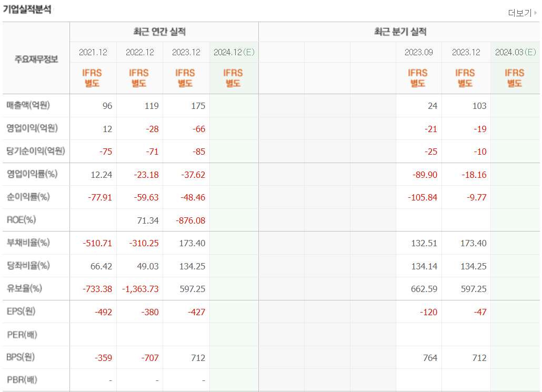The image size is (542, 392).
Task: Click the 유보율(%) row label
Action: (24, 288)
